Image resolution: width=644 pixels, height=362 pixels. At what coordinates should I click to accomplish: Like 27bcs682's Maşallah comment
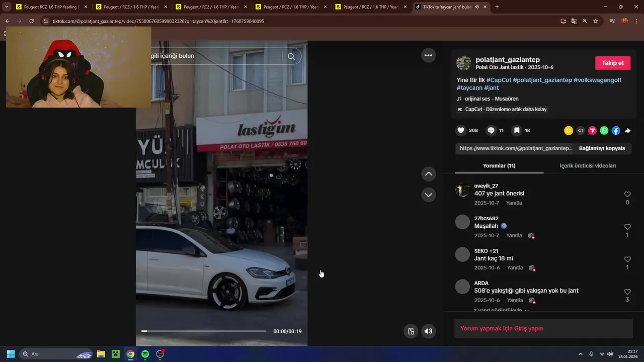[627, 227]
